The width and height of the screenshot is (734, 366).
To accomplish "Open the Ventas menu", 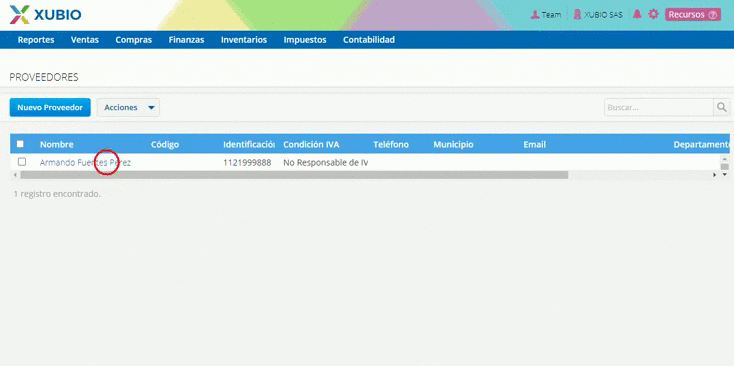I will tap(85, 40).
